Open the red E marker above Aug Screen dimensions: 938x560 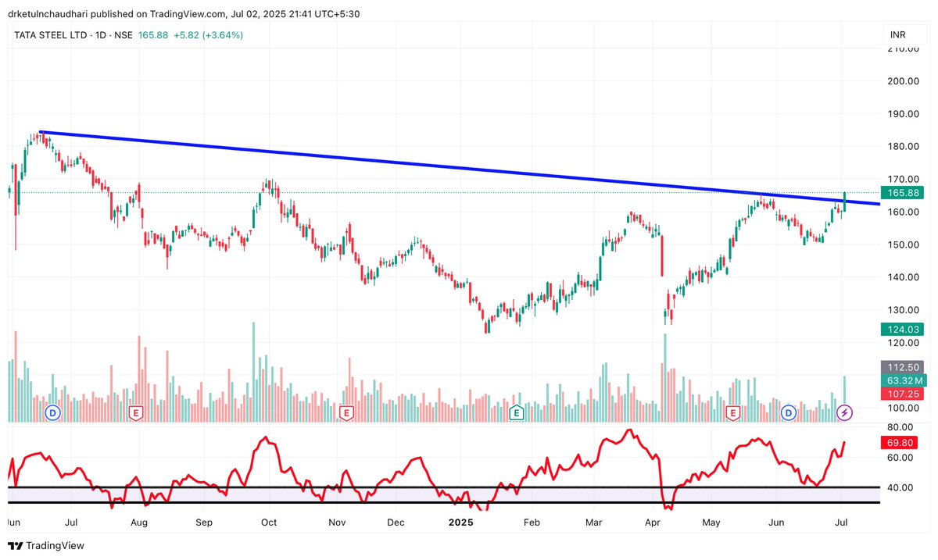136,412
